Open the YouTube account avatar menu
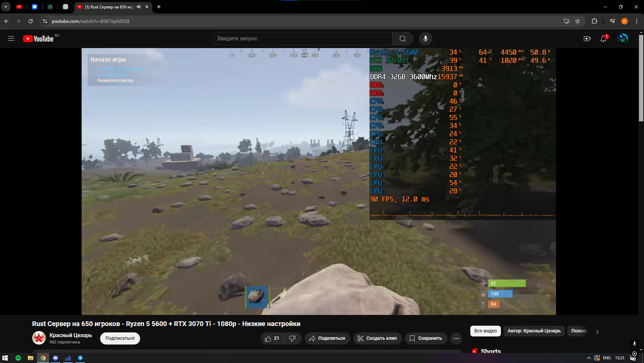 (x=622, y=39)
